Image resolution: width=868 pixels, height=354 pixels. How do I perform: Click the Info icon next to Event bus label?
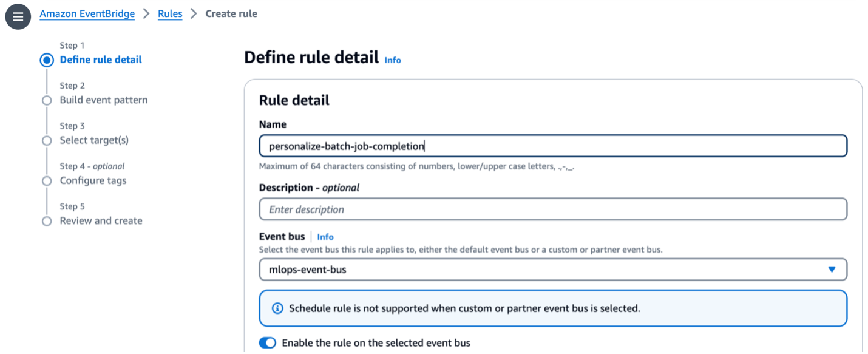pyautogui.click(x=325, y=236)
